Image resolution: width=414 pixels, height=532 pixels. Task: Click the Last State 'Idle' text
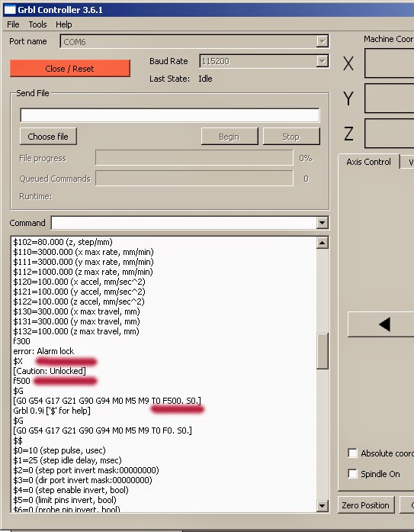click(x=205, y=79)
